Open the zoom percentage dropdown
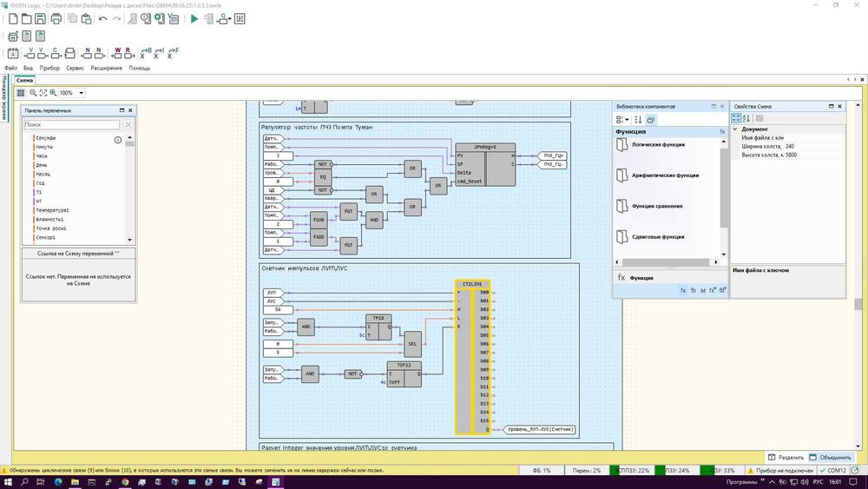The image size is (868, 489). 82,93
